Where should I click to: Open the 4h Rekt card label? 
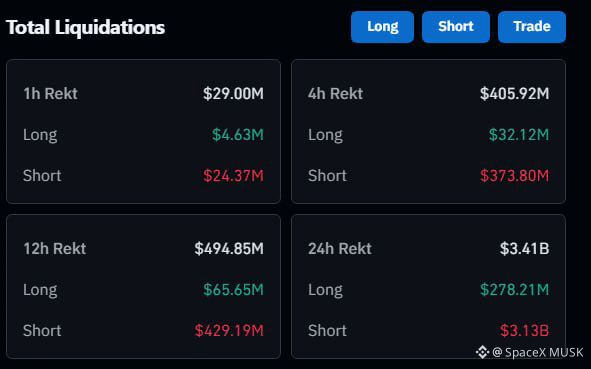(335, 93)
